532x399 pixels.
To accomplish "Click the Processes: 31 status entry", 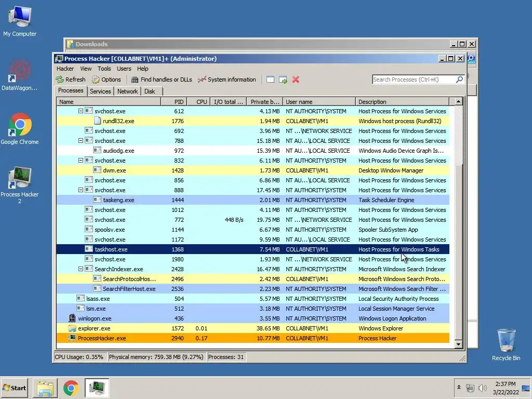I will (x=226, y=357).
